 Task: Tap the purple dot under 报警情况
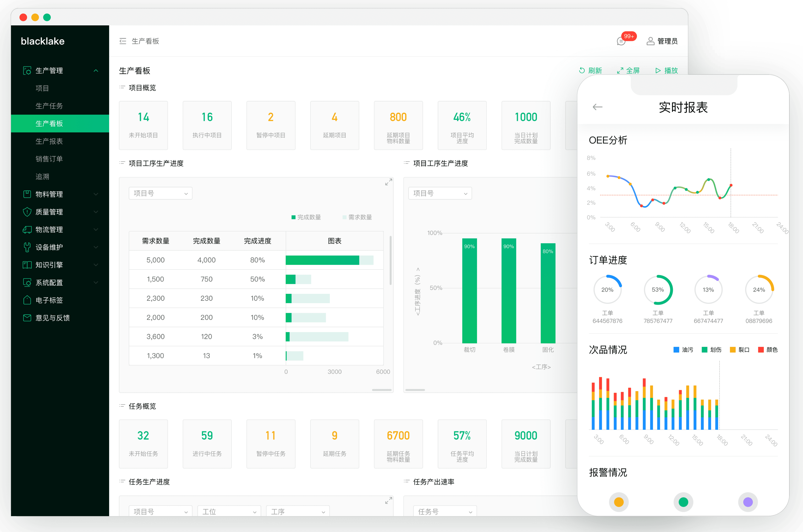point(748,502)
